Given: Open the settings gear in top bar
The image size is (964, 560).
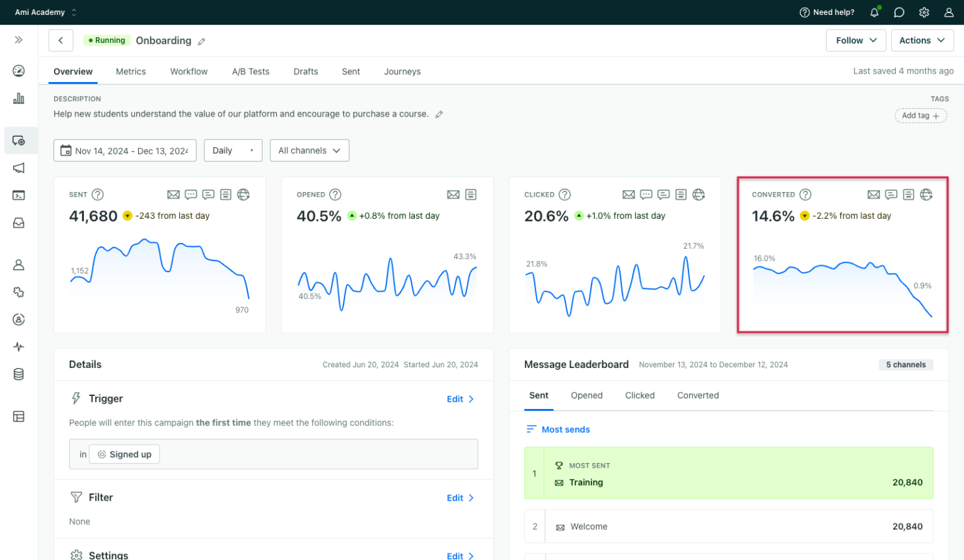Looking at the screenshot, I should click(924, 12).
